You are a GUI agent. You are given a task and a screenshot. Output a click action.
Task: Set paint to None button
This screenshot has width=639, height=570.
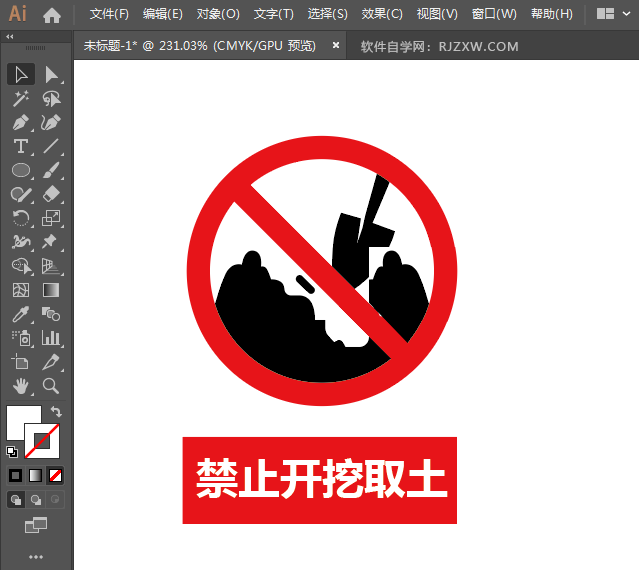55,475
